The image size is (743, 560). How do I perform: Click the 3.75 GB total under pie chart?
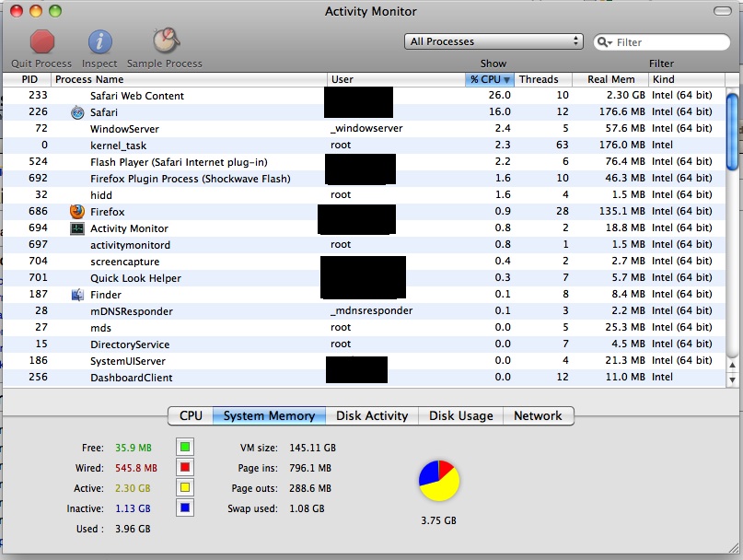pyautogui.click(x=438, y=520)
